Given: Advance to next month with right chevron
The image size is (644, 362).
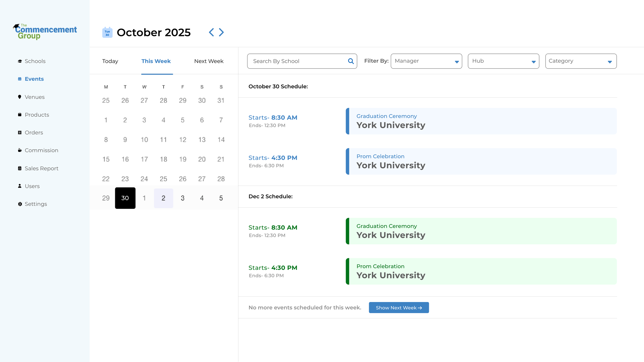Looking at the screenshot, I should point(221,32).
